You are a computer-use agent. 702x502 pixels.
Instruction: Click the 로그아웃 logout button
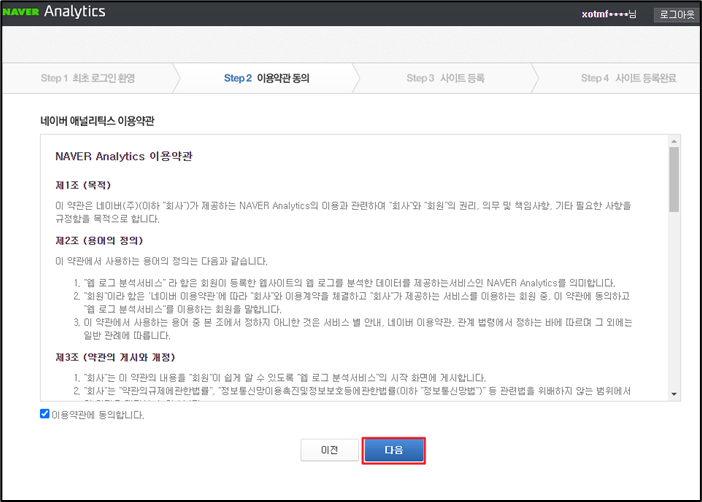point(676,14)
